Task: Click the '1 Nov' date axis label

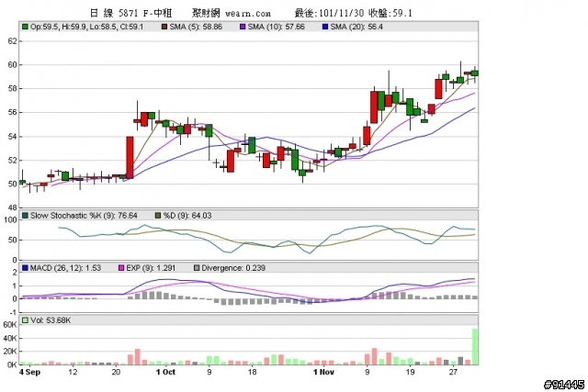Action: (323, 372)
